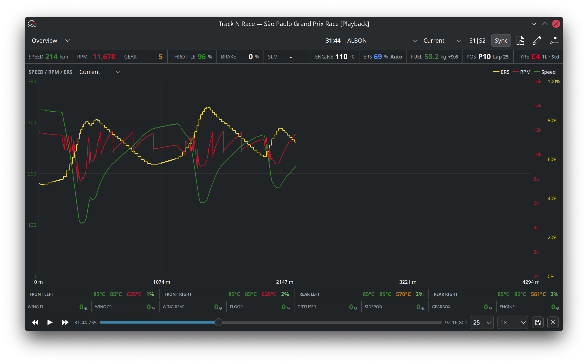Click the save floppy disk icon
This screenshot has width=588, height=364.
click(x=538, y=322)
